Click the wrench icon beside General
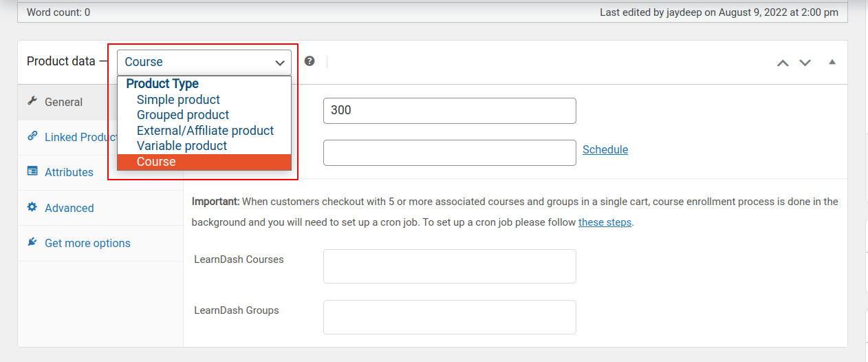The image size is (868, 362). coord(32,101)
